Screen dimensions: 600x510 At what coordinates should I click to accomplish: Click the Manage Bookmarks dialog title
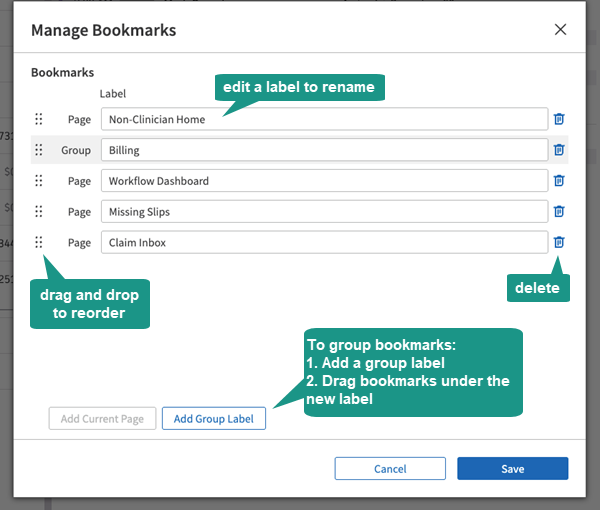tap(103, 30)
